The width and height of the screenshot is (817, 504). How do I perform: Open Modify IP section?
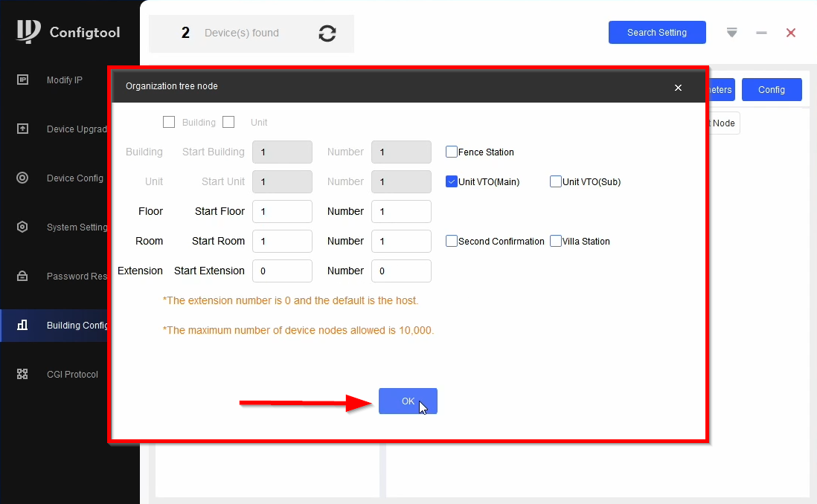(64, 80)
